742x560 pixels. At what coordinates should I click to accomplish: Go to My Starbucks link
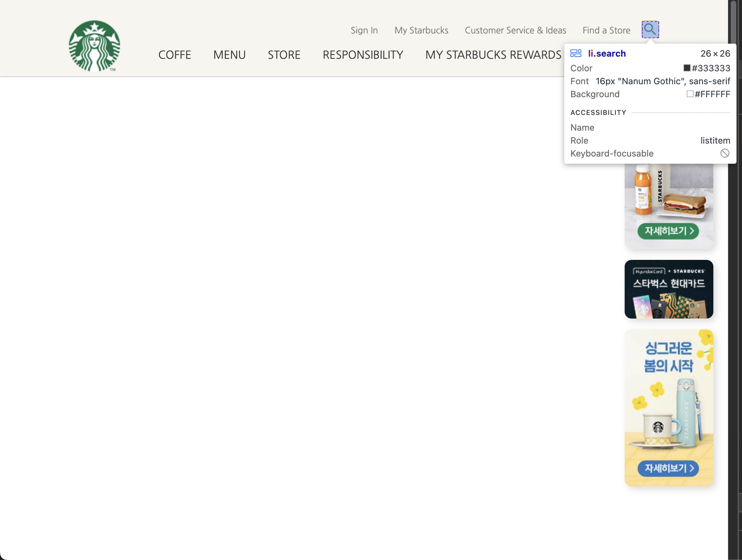[x=421, y=30]
